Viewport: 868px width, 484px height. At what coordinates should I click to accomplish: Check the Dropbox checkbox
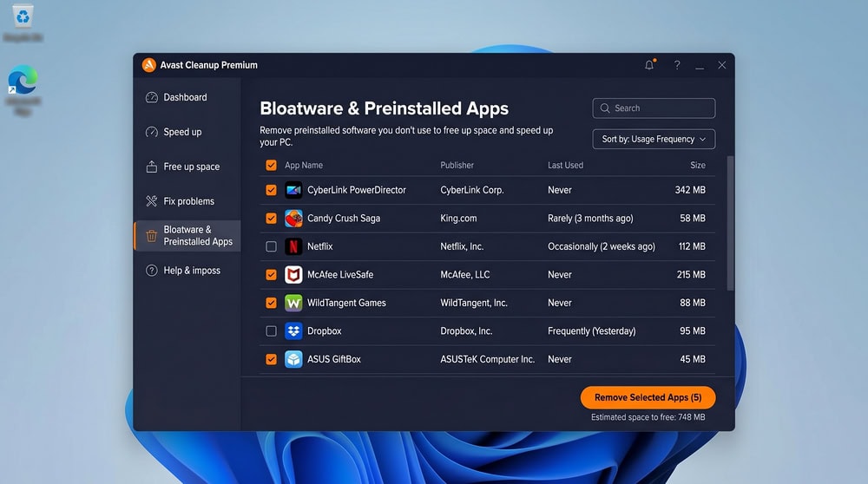point(271,331)
